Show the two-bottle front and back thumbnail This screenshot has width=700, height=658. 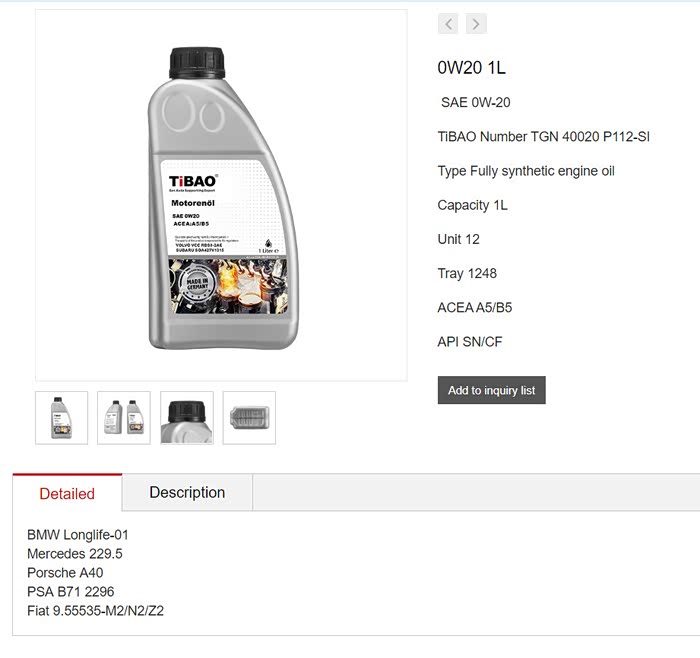[x=124, y=417]
